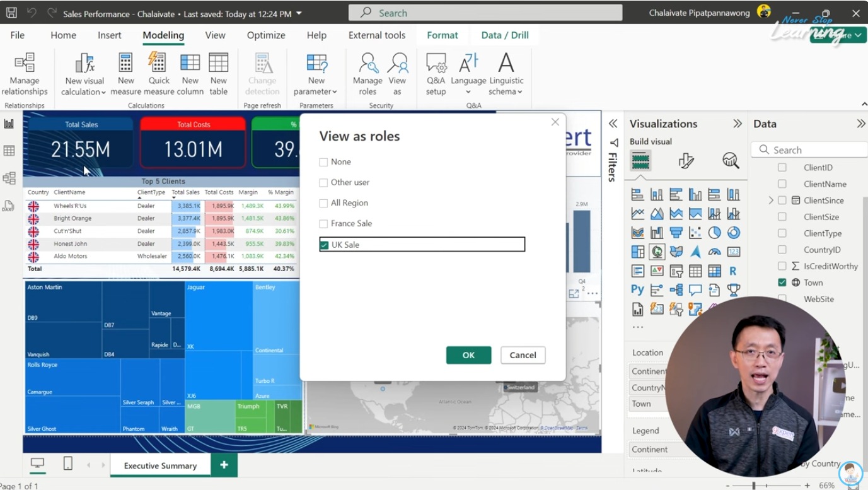Image resolution: width=868 pixels, height=490 pixels.
Task: Open Manage roles in Security group
Action: tap(367, 64)
